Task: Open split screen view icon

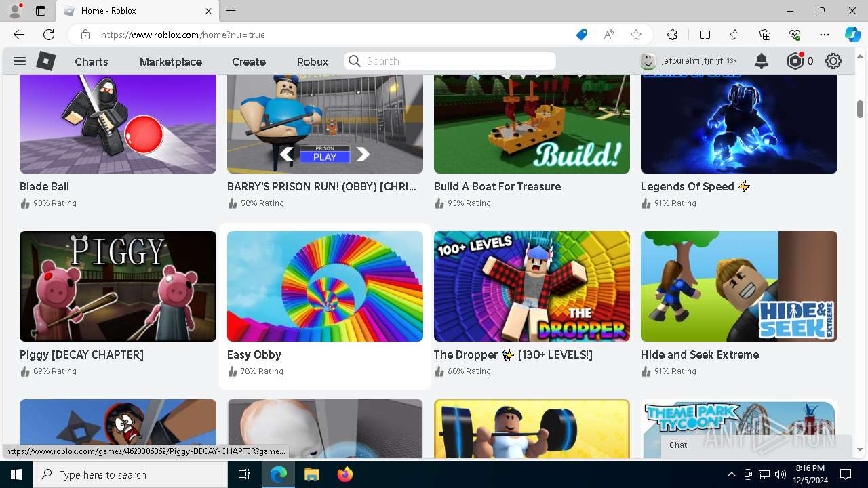Action: click(x=705, y=35)
